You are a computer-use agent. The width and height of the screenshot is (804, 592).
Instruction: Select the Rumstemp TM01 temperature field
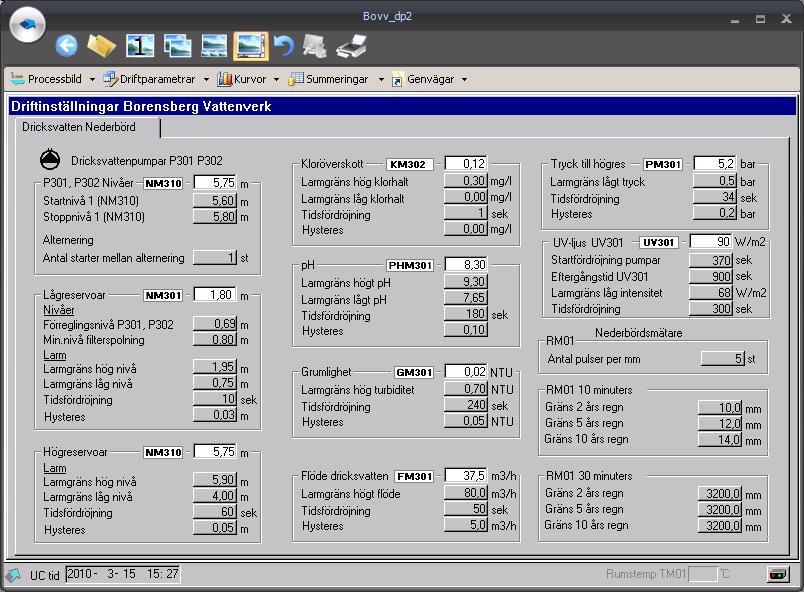tap(702, 574)
